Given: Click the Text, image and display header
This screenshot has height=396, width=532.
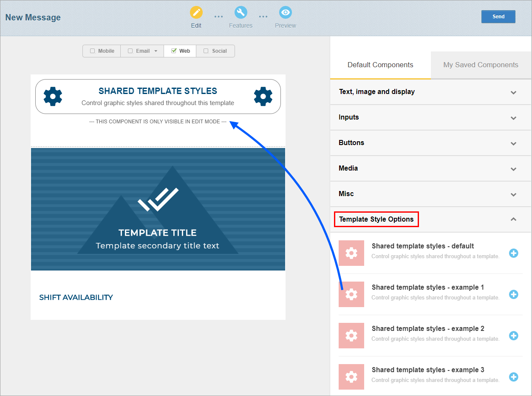Looking at the screenshot, I should tap(430, 92).
